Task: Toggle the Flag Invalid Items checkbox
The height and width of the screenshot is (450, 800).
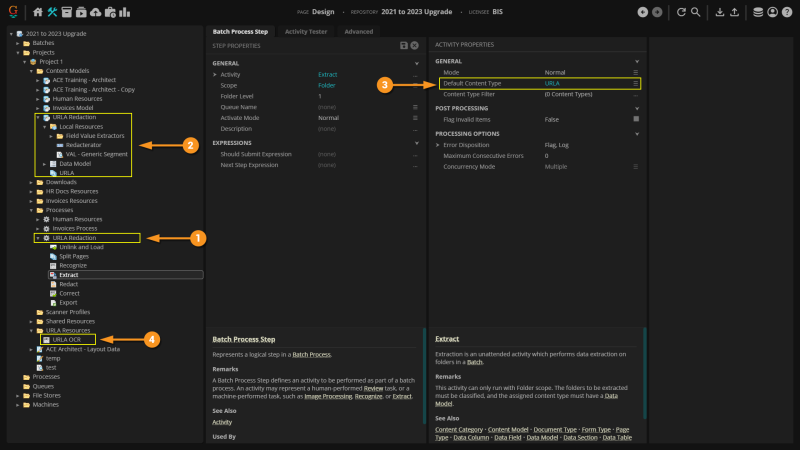Action: (x=635, y=118)
